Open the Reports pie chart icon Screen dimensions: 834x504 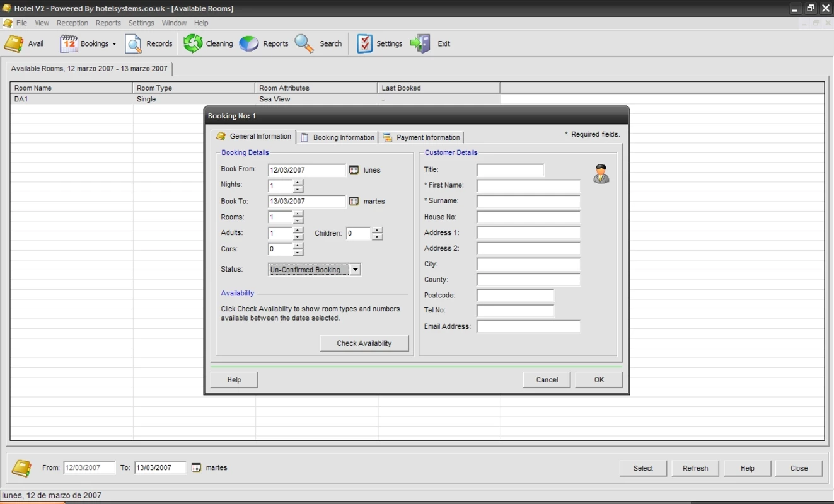pos(249,43)
